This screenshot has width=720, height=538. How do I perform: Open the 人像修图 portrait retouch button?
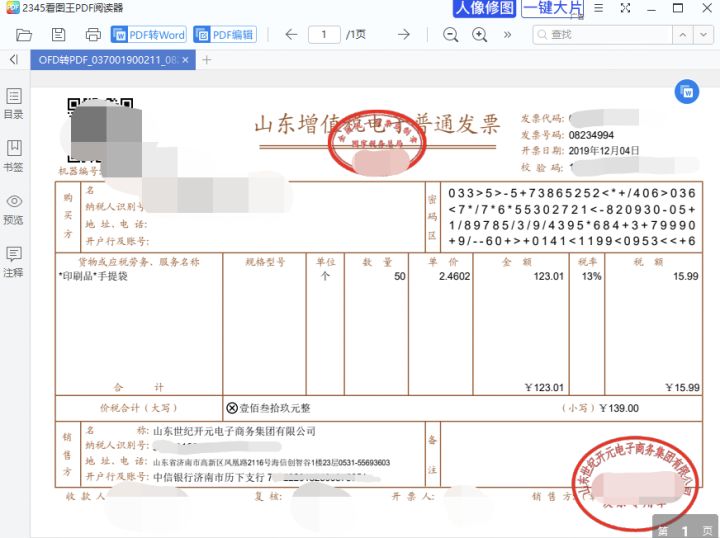485,8
